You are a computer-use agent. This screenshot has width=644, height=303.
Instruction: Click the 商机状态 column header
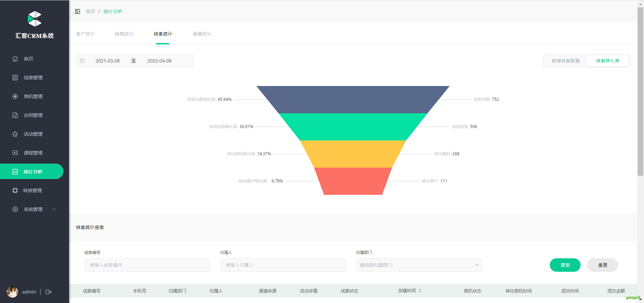pos(473,291)
